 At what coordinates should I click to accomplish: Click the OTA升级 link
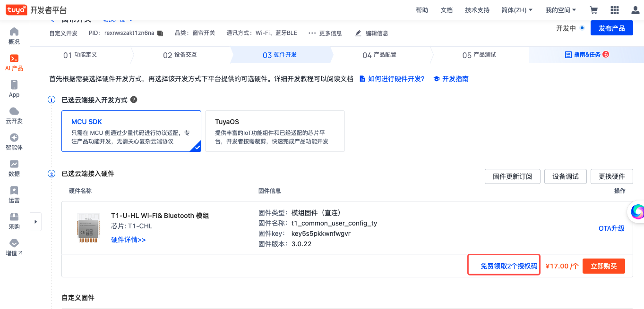(611, 228)
